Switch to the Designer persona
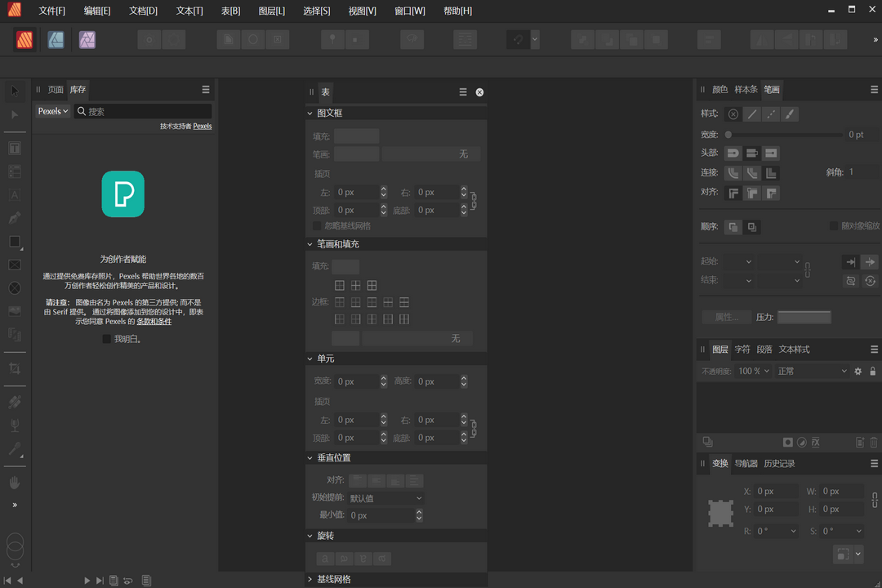The width and height of the screenshot is (882, 588). click(x=56, y=38)
